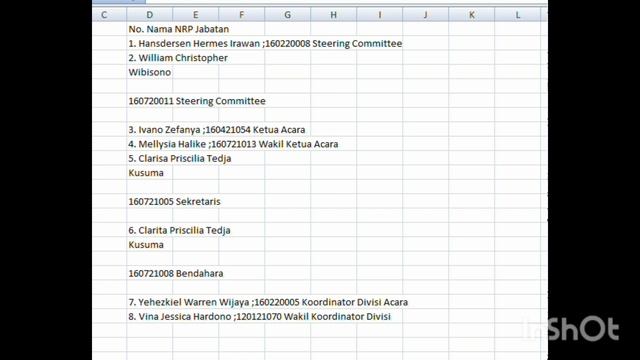Click 'Kusuma' cell below Clarisa row
The width and height of the screenshot is (640, 360).
(146, 173)
